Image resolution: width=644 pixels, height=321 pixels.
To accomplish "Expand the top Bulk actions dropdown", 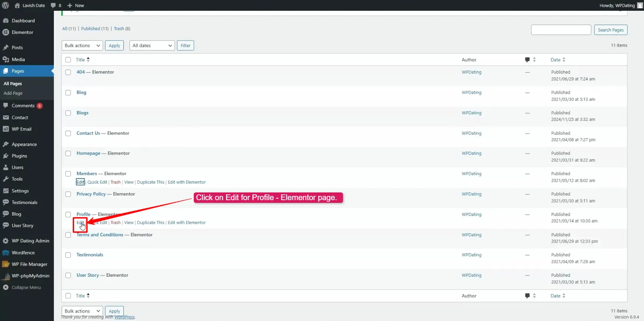I will [82, 45].
